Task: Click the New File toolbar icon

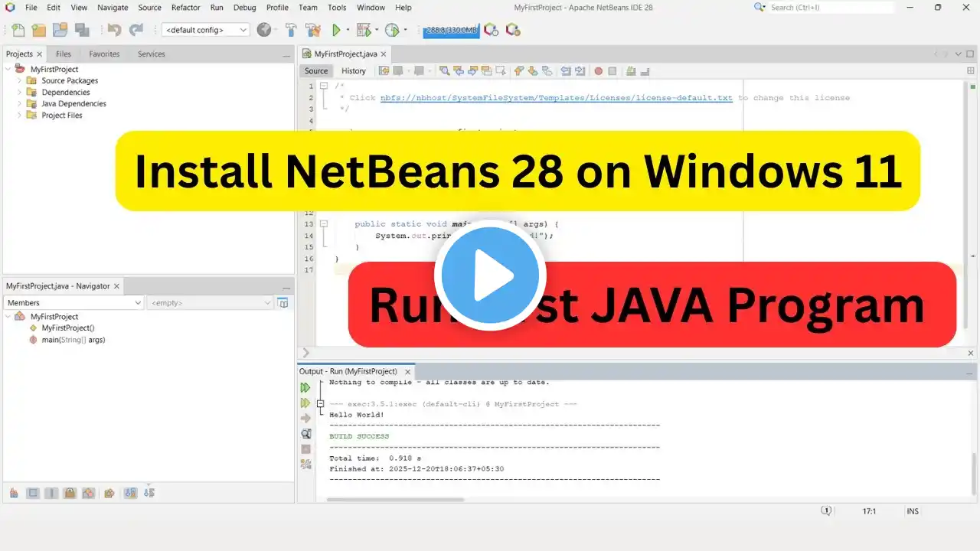Action: pos(18,30)
